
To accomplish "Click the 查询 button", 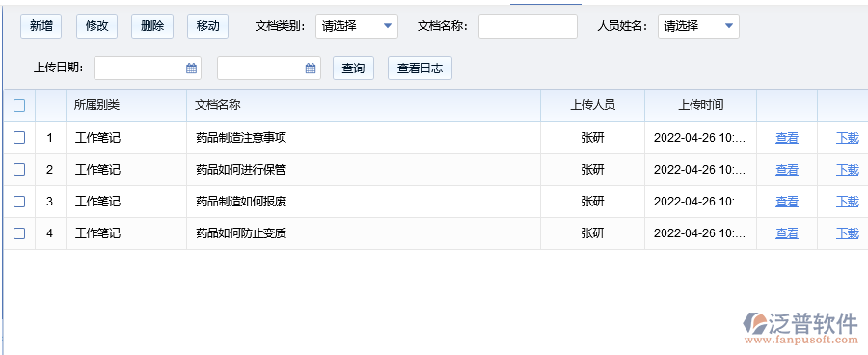I will (353, 68).
